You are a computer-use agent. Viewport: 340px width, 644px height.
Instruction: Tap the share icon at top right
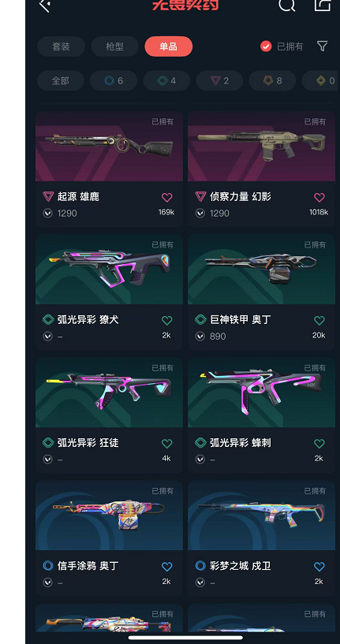[323, 5]
